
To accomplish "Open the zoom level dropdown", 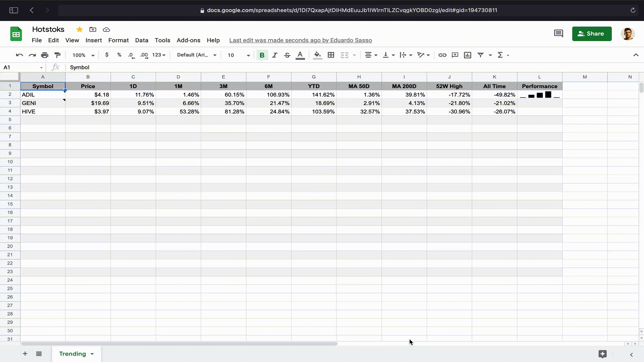I will coord(84,55).
